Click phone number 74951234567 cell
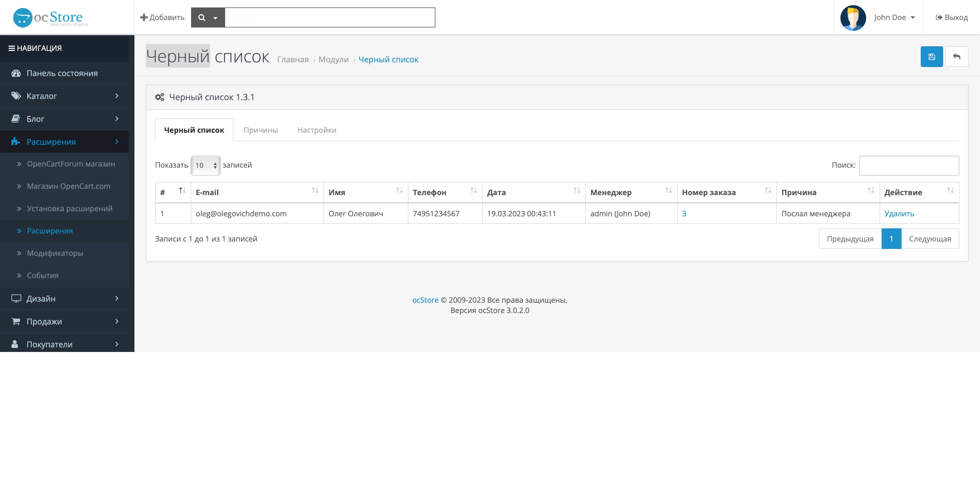 445,214
